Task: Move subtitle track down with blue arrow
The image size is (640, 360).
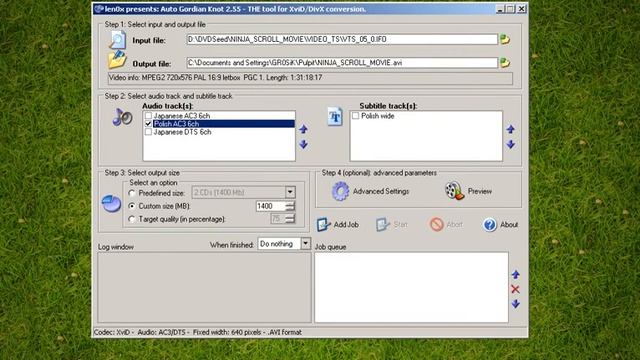Action: (x=511, y=144)
